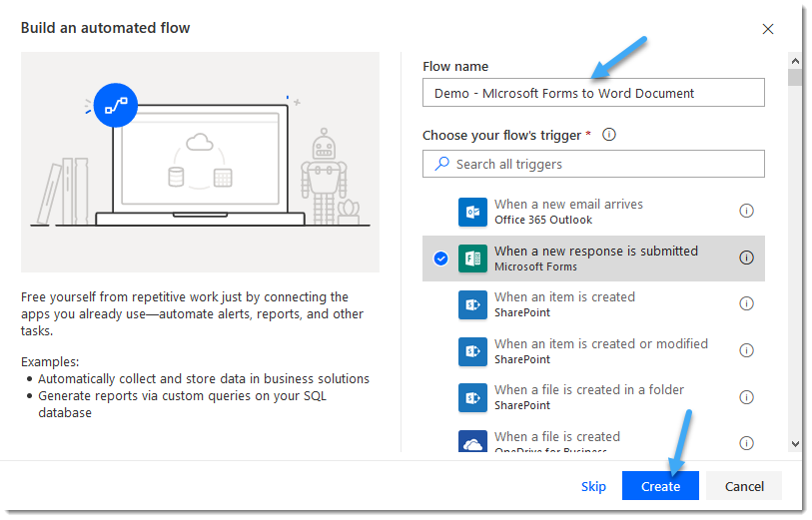Click the search magnifier icon
Image resolution: width=812 pixels, height=520 pixels.
pos(441,164)
